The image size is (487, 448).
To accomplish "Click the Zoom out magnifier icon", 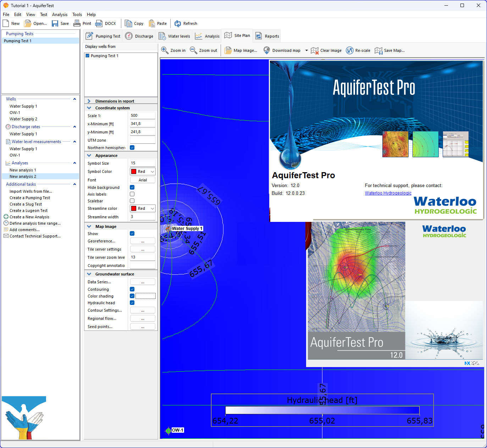I will 193,50.
